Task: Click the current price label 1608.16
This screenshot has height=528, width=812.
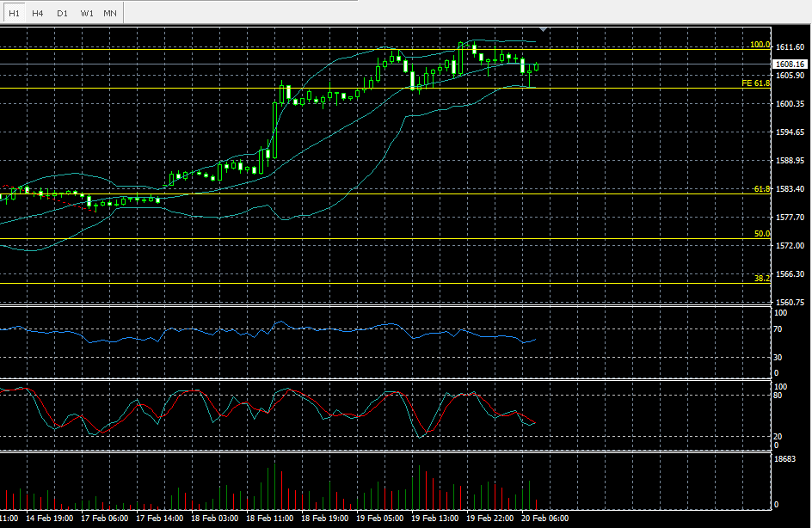Action: [790, 64]
